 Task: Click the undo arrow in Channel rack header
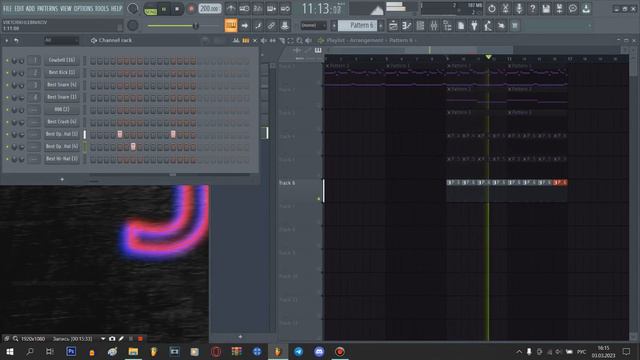pos(16,40)
